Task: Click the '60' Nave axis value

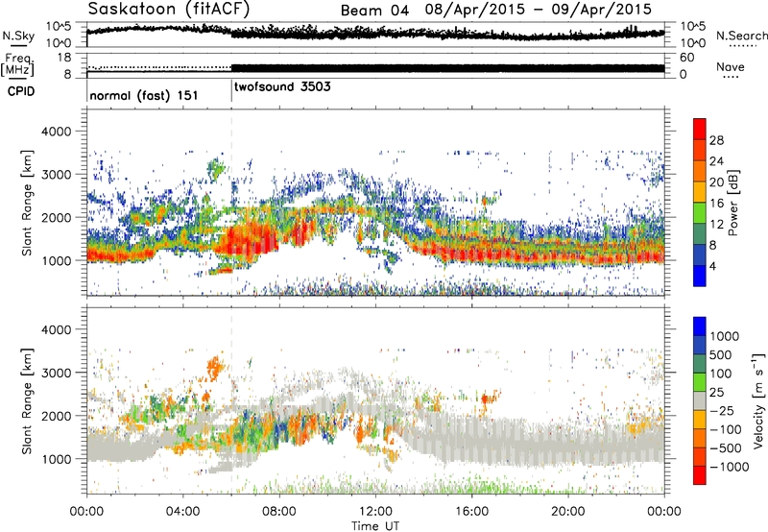Action: pos(686,58)
